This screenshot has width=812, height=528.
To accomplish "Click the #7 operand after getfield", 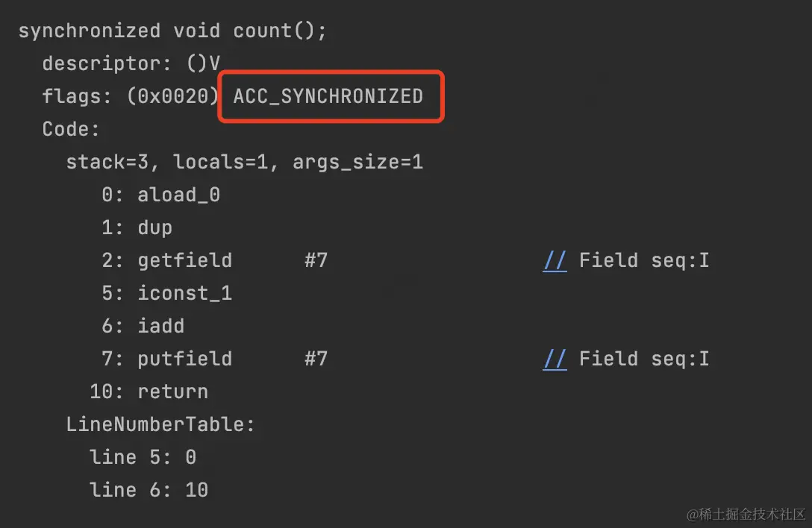I will pos(316,260).
